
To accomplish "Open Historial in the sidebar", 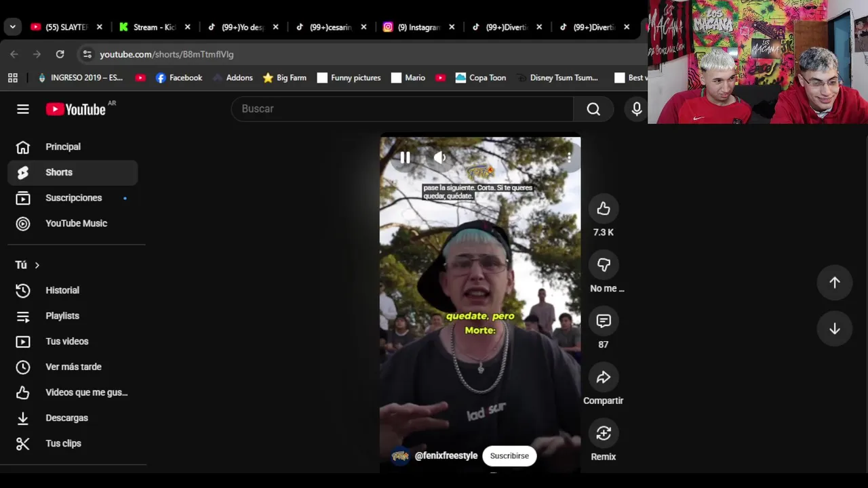I will pyautogui.click(x=73, y=290).
